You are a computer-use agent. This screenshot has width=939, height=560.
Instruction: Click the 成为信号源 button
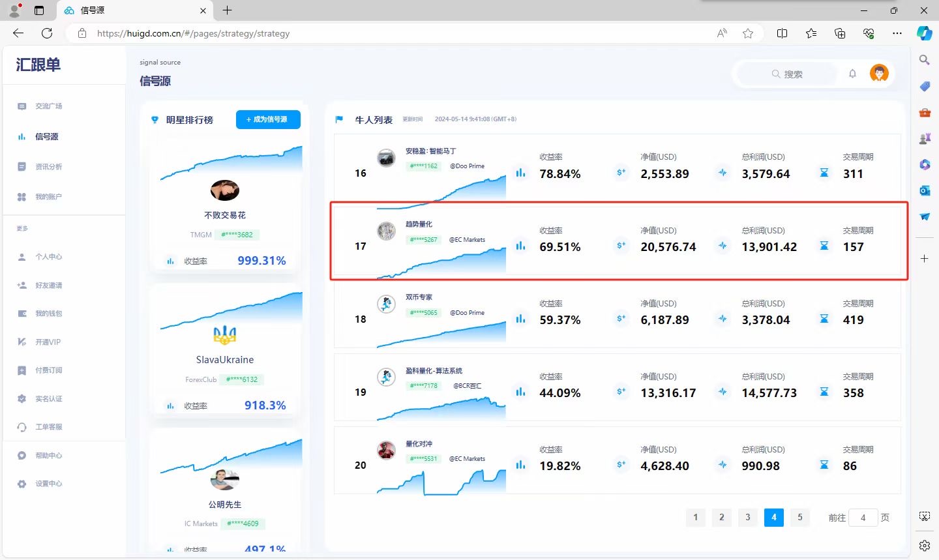[268, 119]
